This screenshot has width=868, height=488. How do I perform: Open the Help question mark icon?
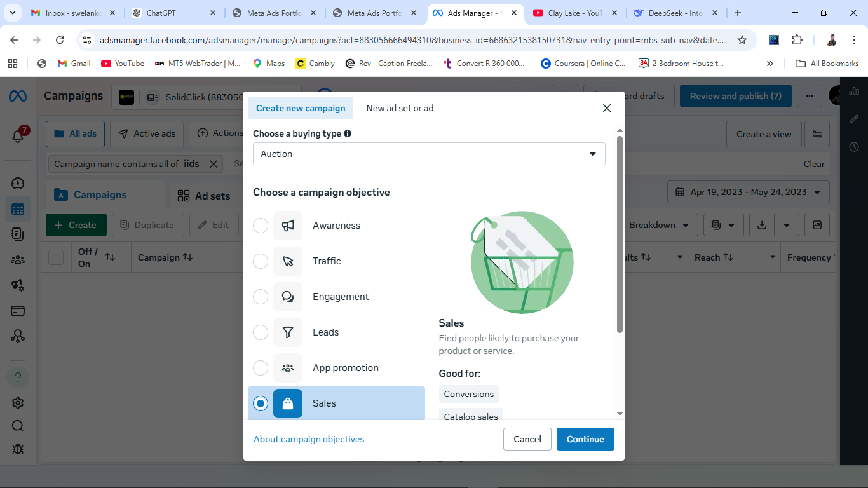pyautogui.click(x=18, y=377)
